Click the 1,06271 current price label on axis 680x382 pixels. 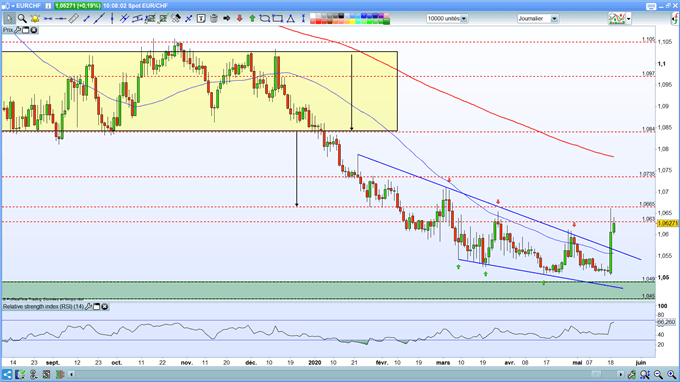(667, 223)
